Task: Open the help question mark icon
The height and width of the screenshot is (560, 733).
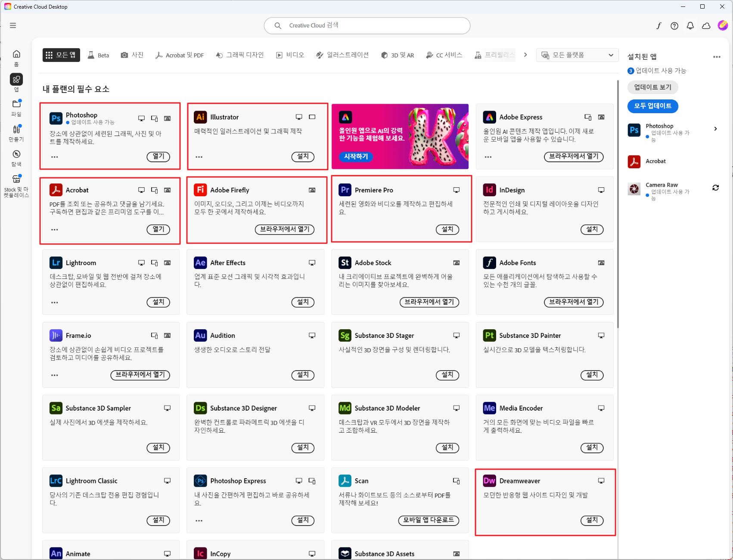Action: (674, 26)
